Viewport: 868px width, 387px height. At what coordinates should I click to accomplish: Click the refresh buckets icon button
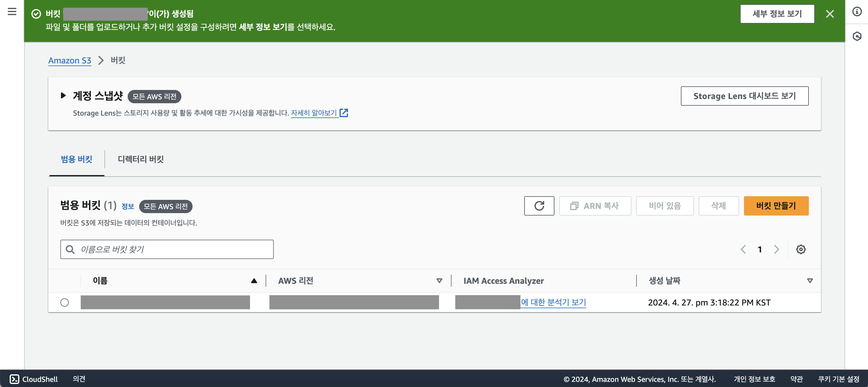(539, 206)
